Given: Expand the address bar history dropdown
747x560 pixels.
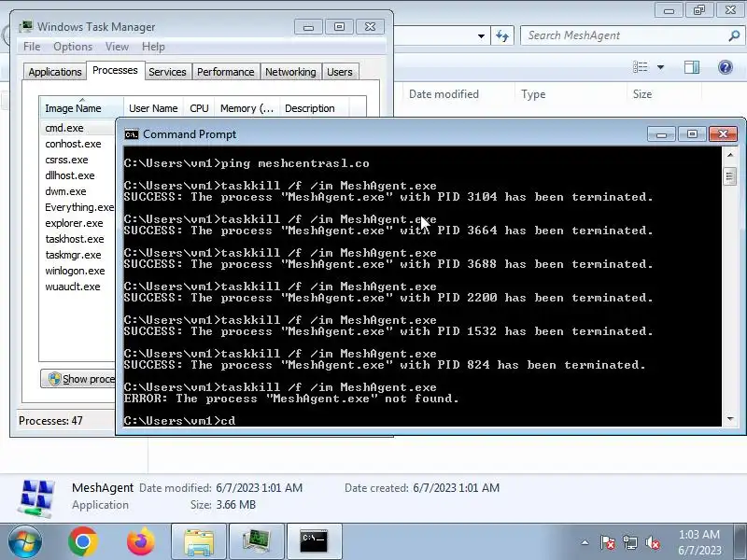Looking at the screenshot, I should point(481,35).
